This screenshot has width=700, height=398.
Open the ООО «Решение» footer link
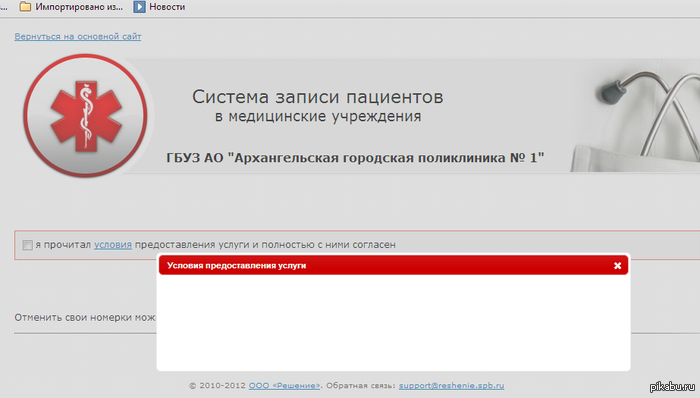tap(284, 386)
